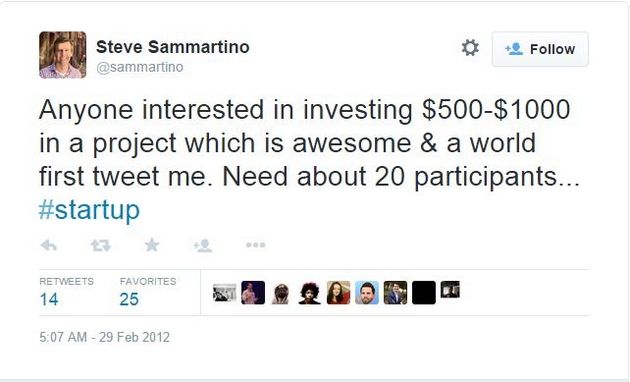Follow Steve Sammartino with the Follow button
The image size is (630, 382).
(x=540, y=49)
